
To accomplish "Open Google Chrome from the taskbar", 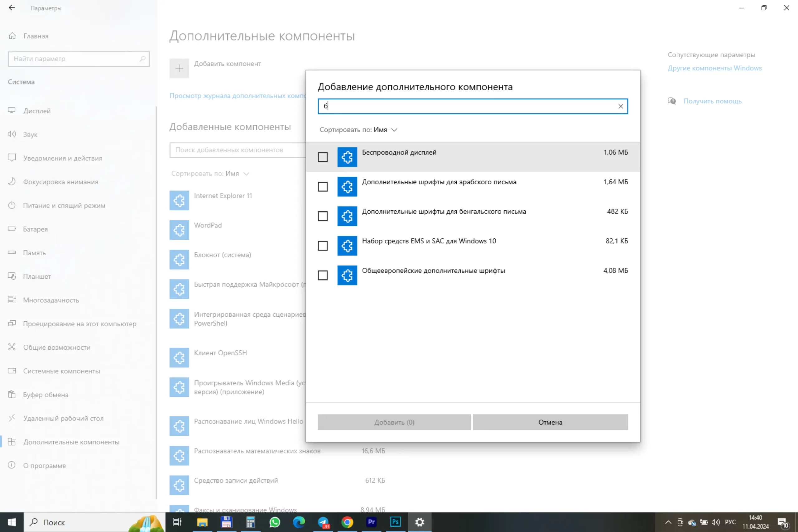I will (347, 522).
